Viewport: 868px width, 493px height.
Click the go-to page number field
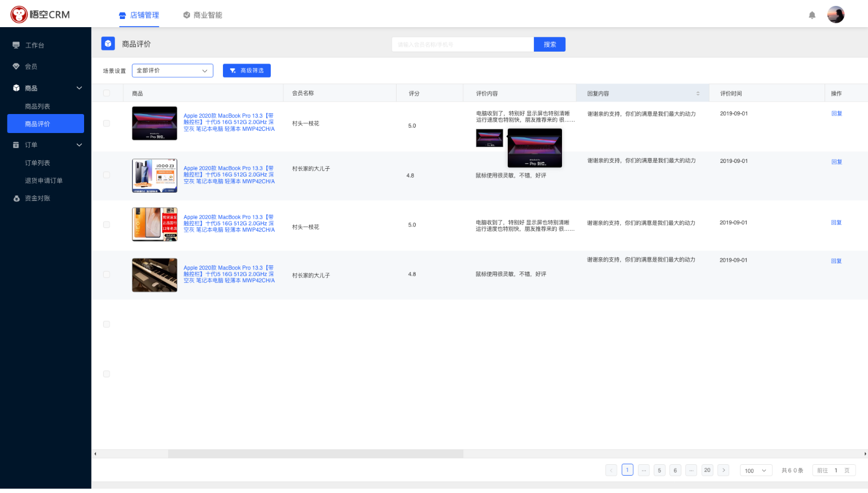click(836, 471)
